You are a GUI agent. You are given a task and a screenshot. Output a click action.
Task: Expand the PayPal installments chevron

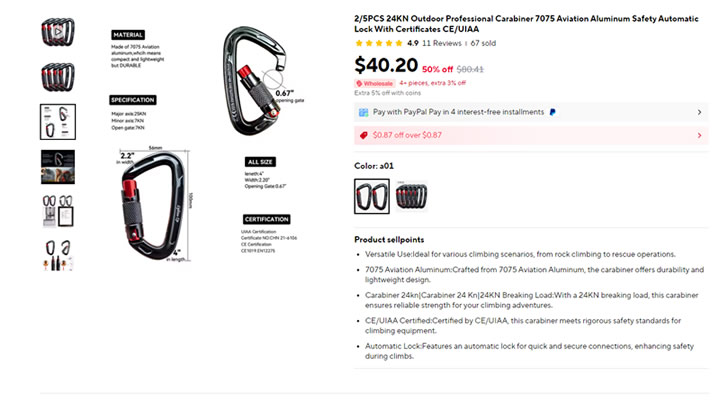click(x=699, y=112)
